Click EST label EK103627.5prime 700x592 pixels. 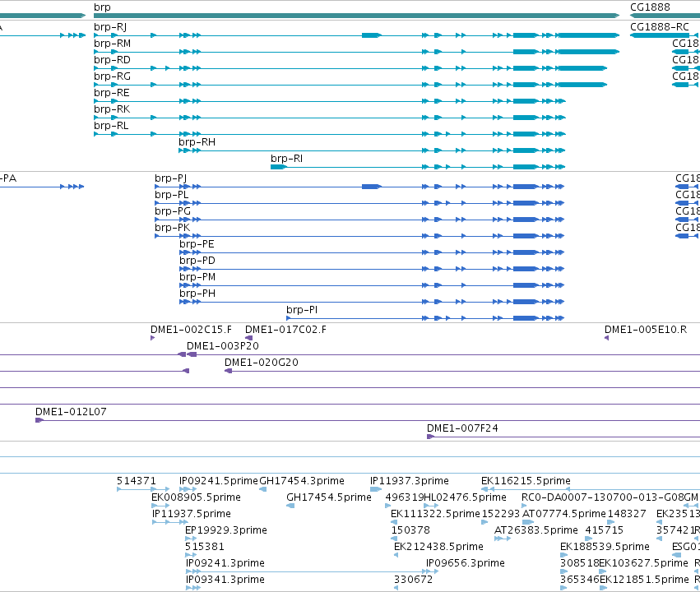(644, 563)
